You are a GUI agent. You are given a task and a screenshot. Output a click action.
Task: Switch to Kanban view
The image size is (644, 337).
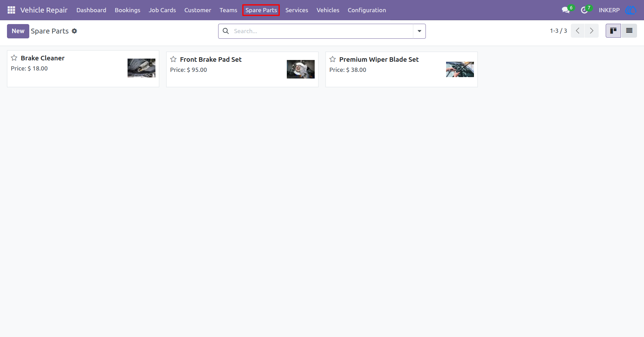613,31
